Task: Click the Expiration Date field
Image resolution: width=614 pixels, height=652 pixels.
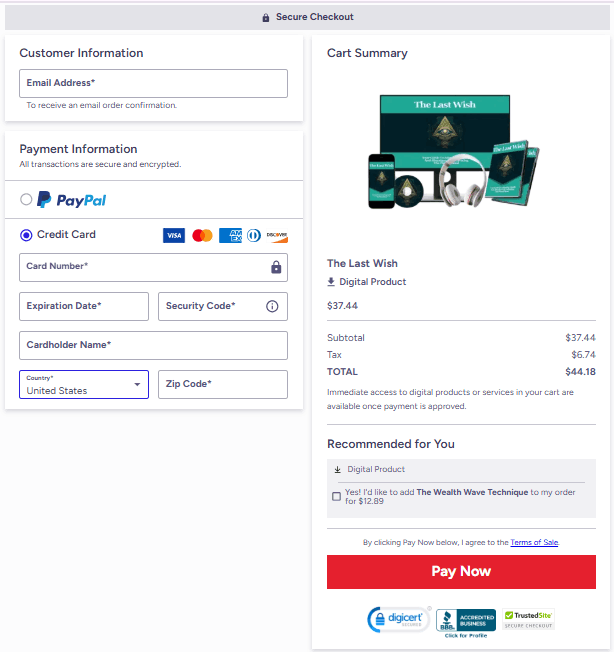Action: pos(84,306)
